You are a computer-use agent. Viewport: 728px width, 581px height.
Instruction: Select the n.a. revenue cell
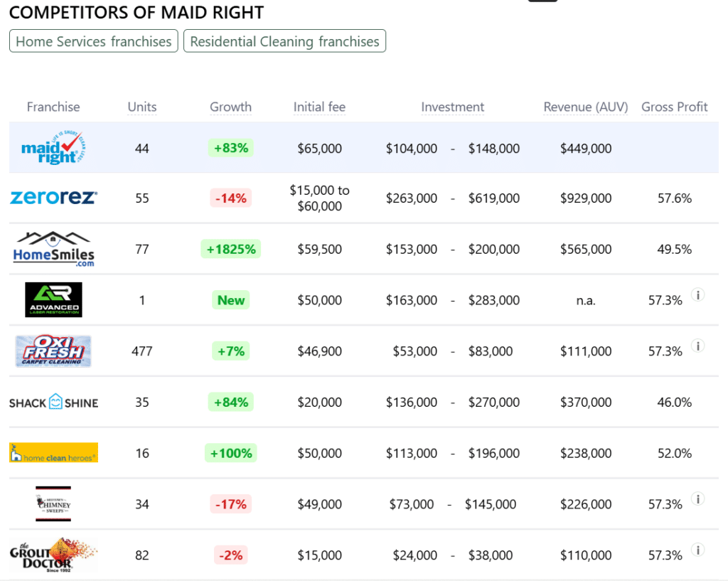pyautogui.click(x=586, y=301)
